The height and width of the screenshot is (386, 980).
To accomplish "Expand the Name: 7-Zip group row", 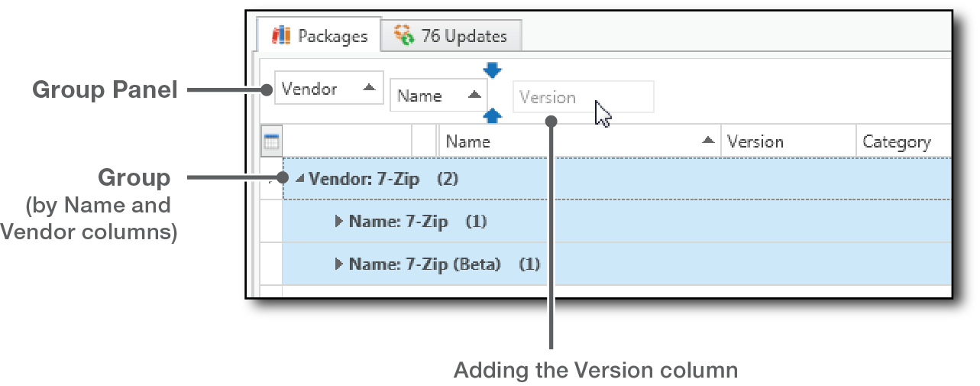I will click(339, 222).
